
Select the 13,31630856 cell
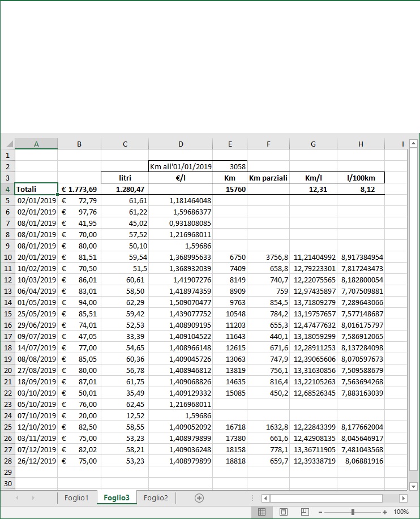[313, 370]
